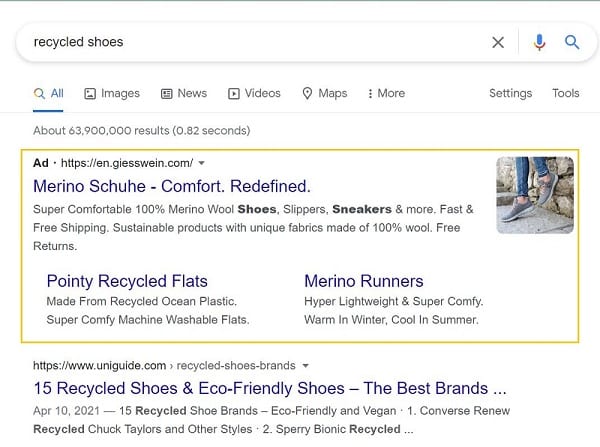The image size is (600, 447).
Task: Click the uniguide.com recycled-shoes-brands URL
Action: (x=164, y=366)
